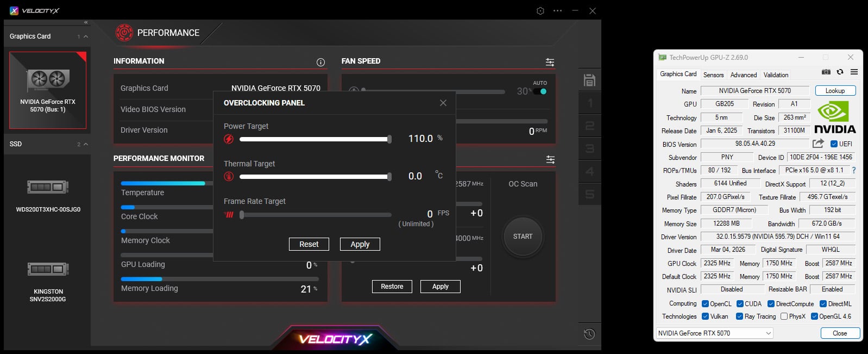Click the Power Target slider handle
The image size is (868, 354).
(389, 139)
